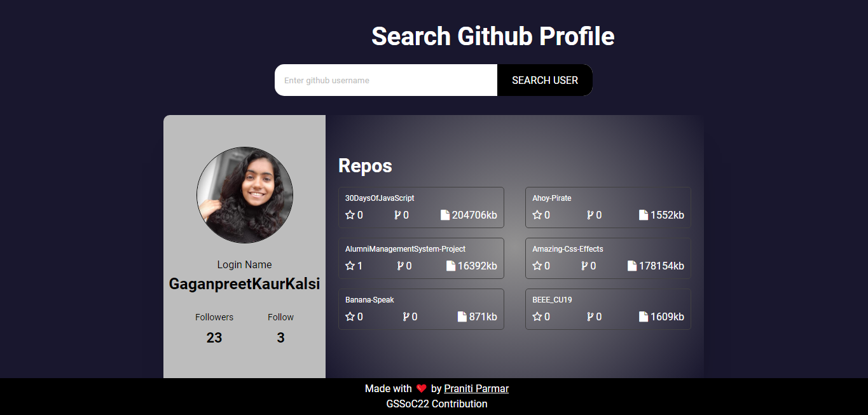Click the Banana-Speak repo title
Image resolution: width=868 pixels, height=415 pixels.
pos(369,300)
